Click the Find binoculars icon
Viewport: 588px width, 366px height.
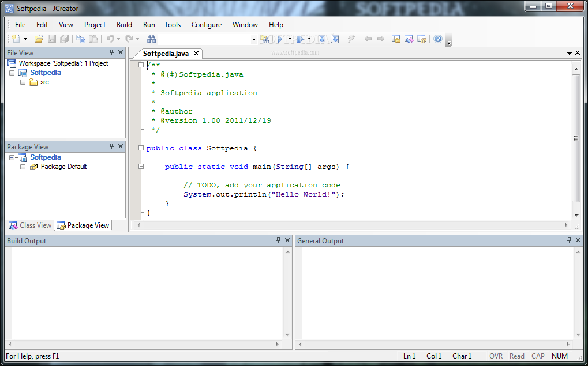coord(152,39)
